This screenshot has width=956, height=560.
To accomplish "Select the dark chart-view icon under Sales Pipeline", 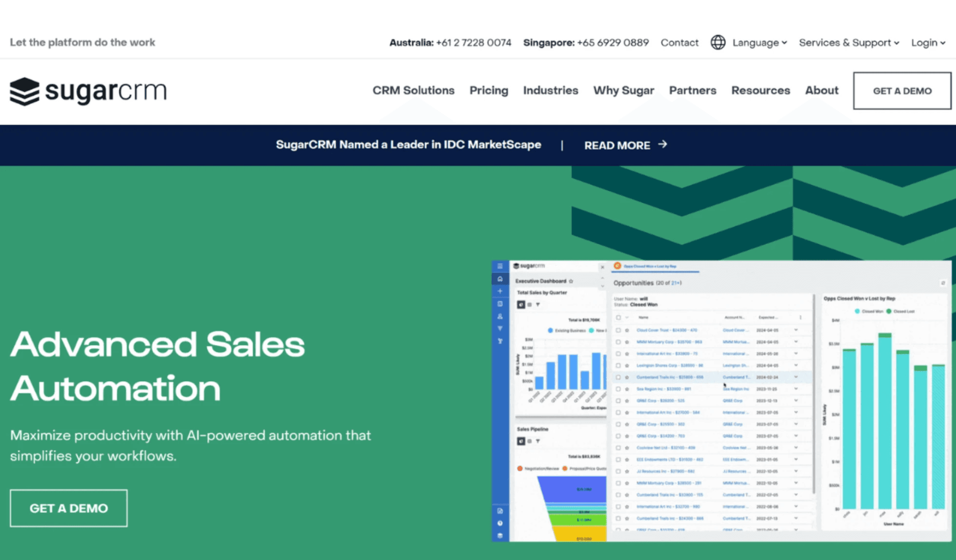I will pyautogui.click(x=521, y=441).
